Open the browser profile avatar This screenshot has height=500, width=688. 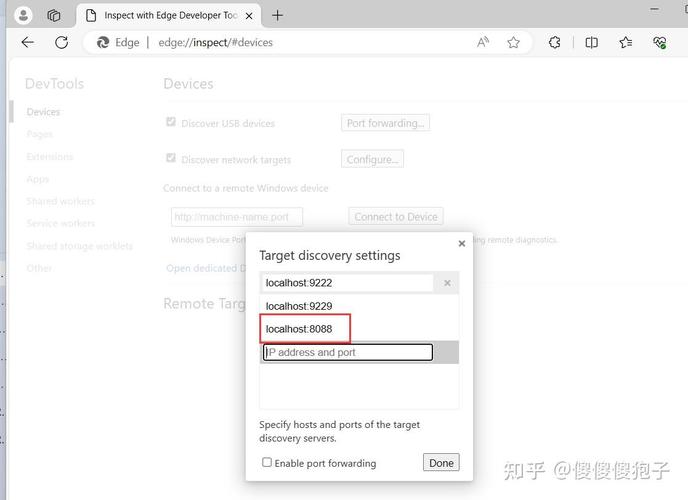[x=23, y=15]
